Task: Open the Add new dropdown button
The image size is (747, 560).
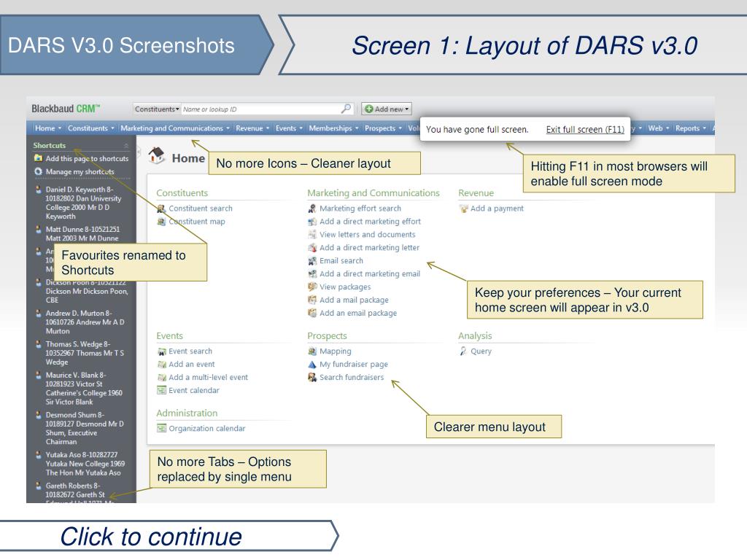Action: [386, 109]
